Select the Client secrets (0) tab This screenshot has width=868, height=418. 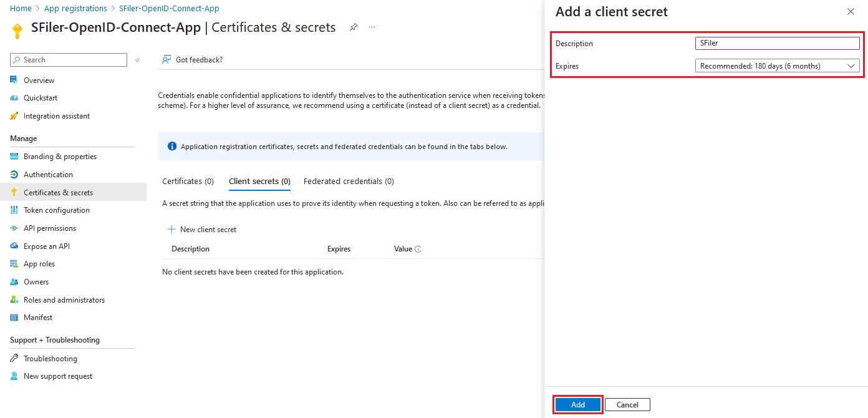tap(259, 181)
